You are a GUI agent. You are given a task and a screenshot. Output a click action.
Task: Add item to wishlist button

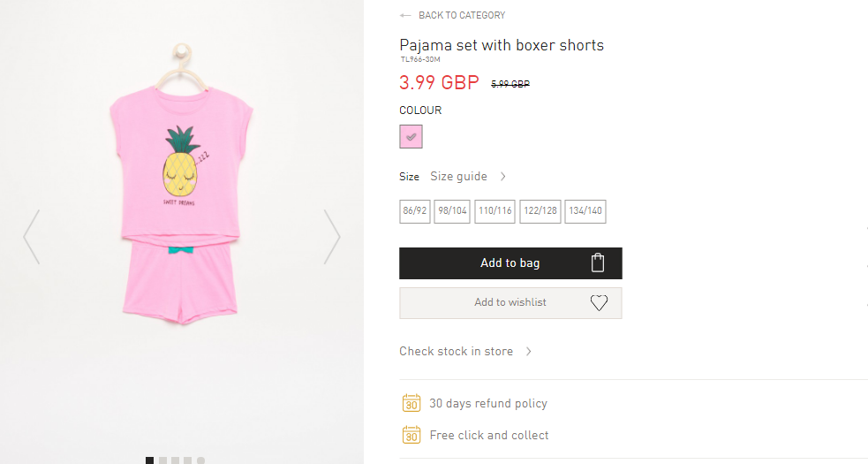point(510,302)
